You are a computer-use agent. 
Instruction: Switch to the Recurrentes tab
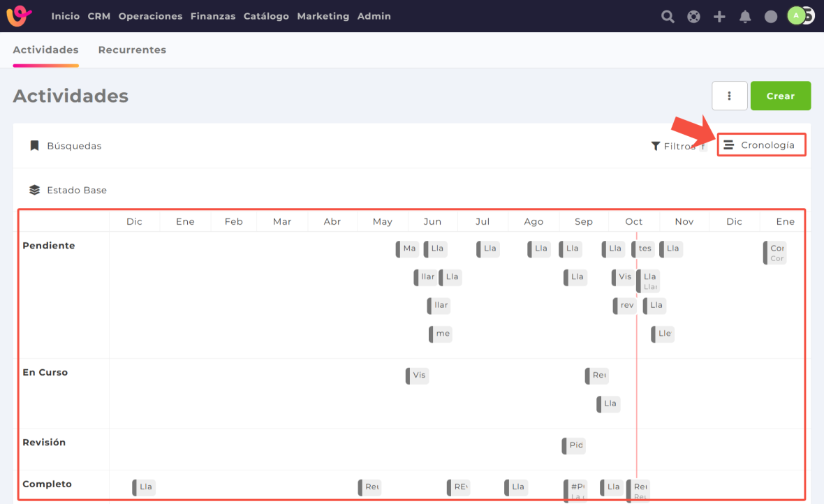point(132,50)
